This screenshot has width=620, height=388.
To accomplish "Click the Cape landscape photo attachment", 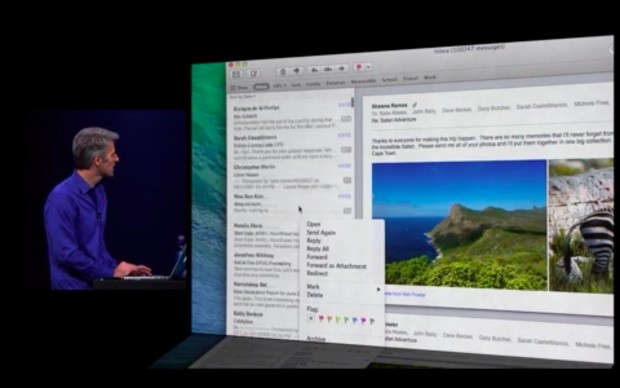I will pos(459,224).
